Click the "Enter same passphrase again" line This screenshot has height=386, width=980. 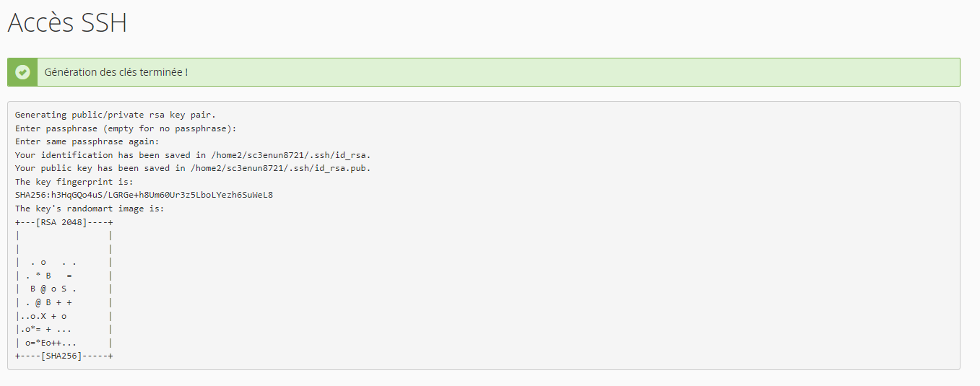(x=87, y=141)
